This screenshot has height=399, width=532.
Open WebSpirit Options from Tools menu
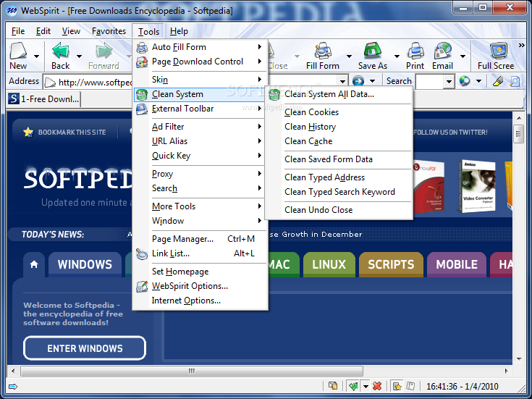tap(199, 286)
